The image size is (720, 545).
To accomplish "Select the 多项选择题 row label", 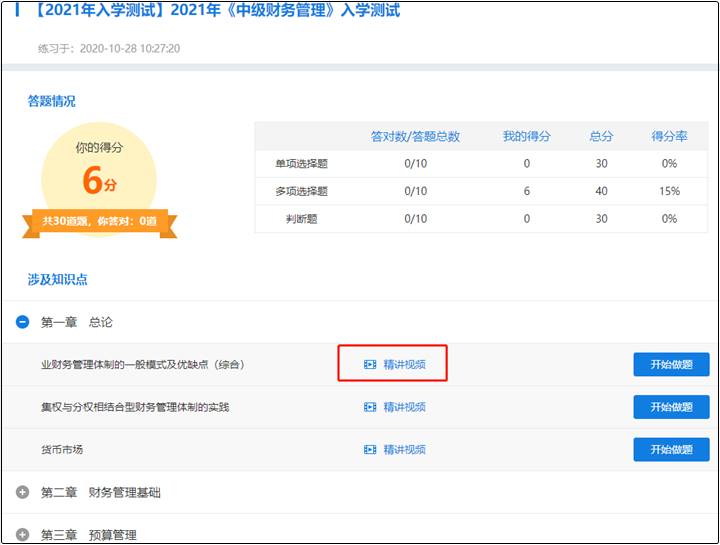I will pos(301,191).
